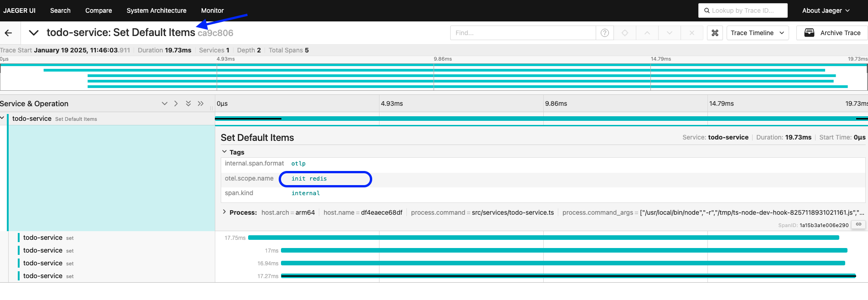Clear the find search with X
868x300 pixels.
(691, 33)
